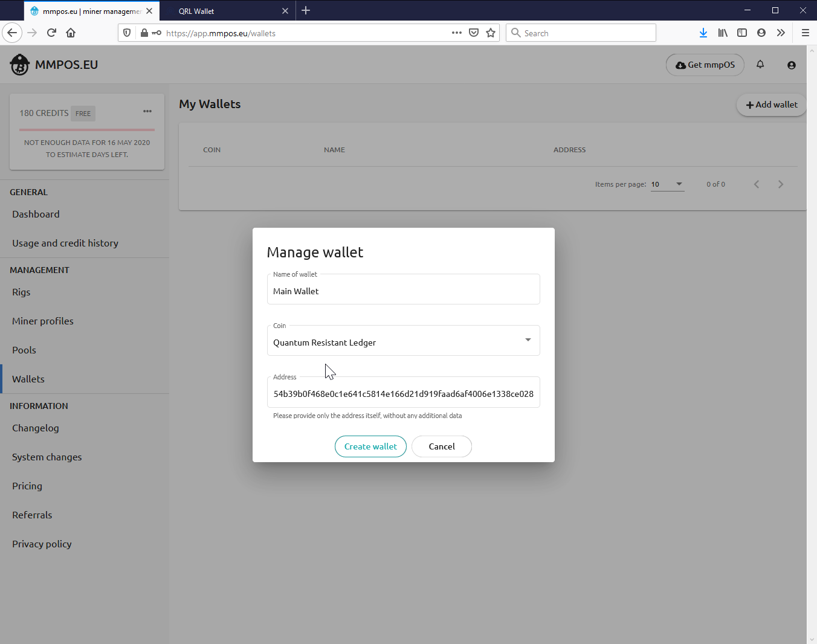Go back using browser back arrow

point(12,33)
